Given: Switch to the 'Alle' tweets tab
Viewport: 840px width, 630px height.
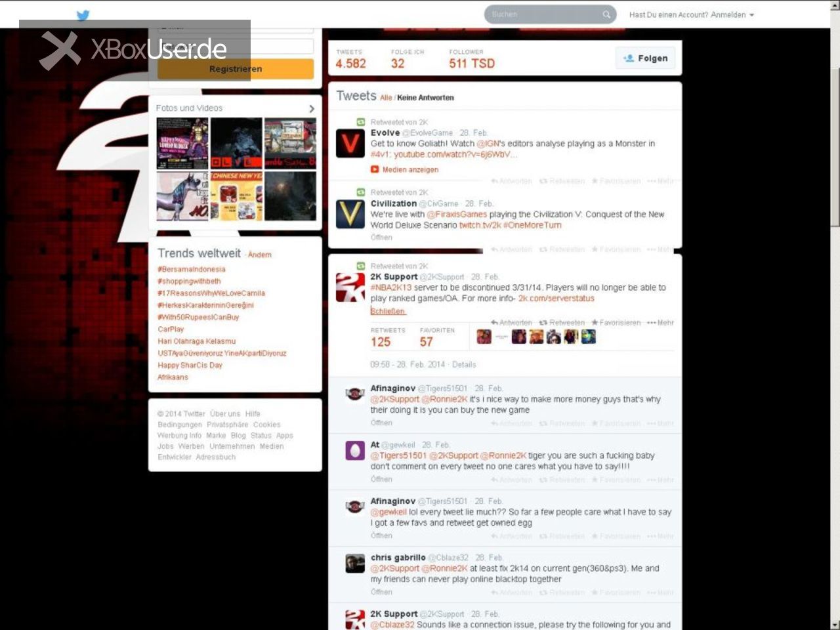Looking at the screenshot, I should click(x=386, y=98).
